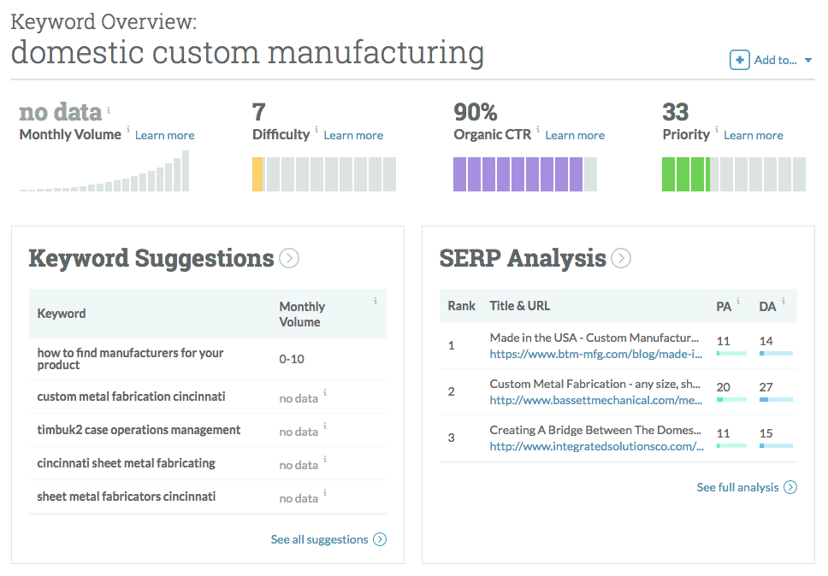Click the green Priority score bar
The image size is (828, 576).
(x=686, y=174)
